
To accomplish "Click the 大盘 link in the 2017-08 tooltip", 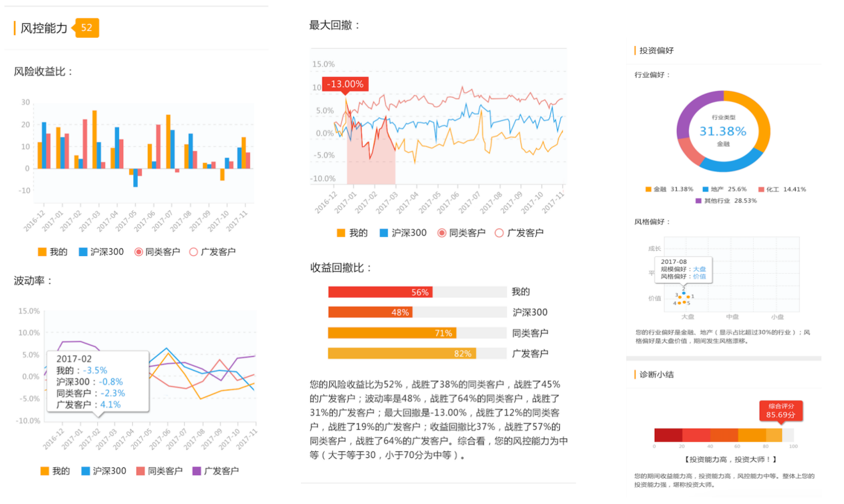I will (x=699, y=270).
